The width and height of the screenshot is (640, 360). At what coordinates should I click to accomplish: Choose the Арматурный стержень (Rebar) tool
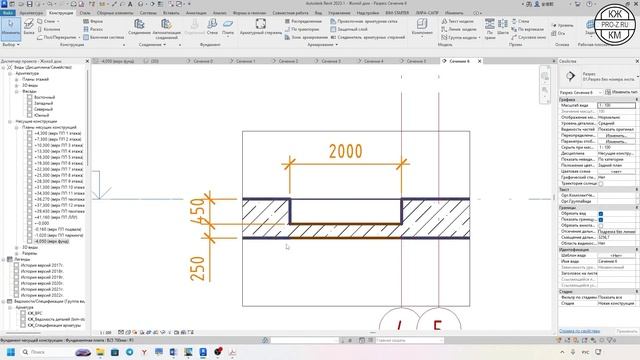pos(260,27)
